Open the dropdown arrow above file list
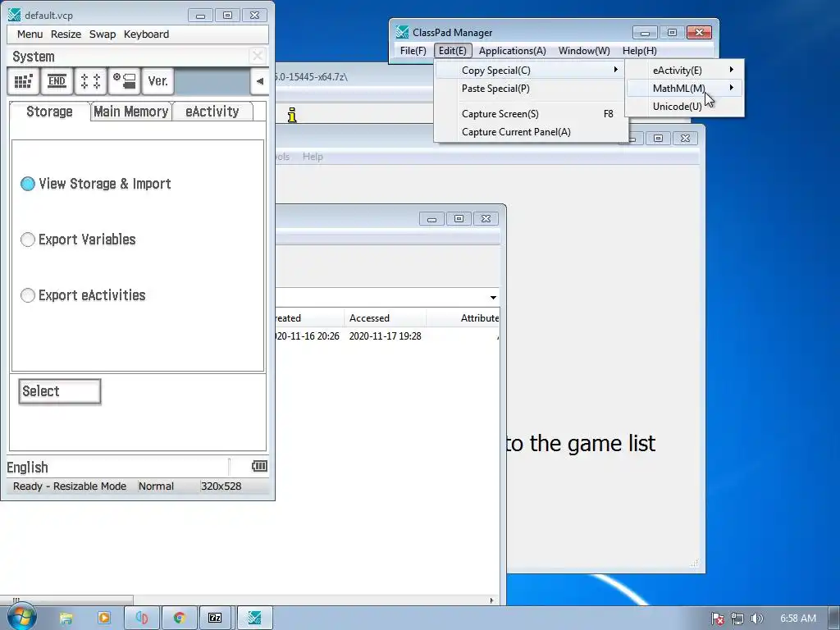 coord(493,297)
